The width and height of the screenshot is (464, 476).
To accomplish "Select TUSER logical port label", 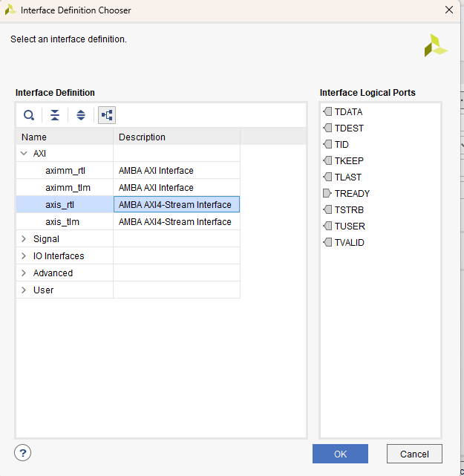I will 350,226.
